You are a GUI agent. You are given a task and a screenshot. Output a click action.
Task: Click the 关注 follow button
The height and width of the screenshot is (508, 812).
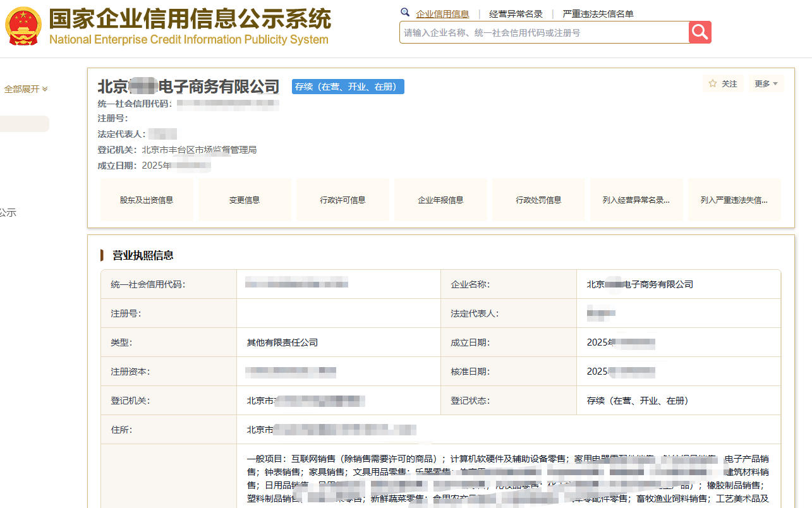pyautogui.click(x=723, y=83)
